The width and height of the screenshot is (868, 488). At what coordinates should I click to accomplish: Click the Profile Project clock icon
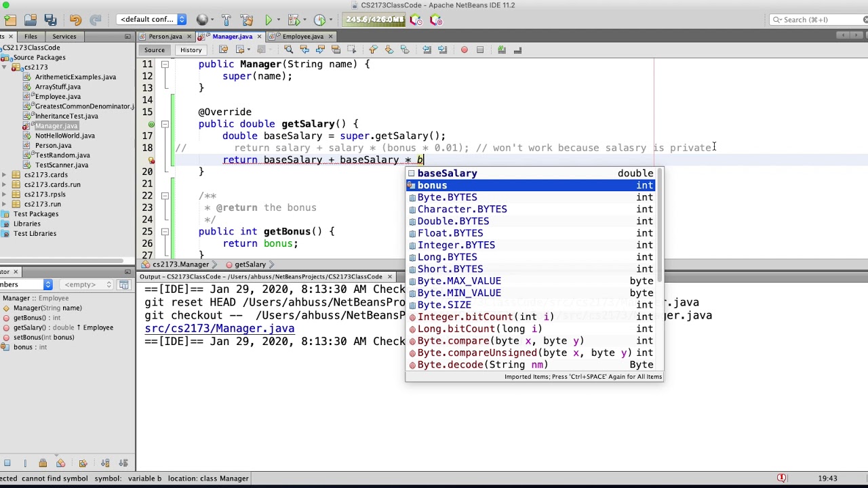(320, 20)
